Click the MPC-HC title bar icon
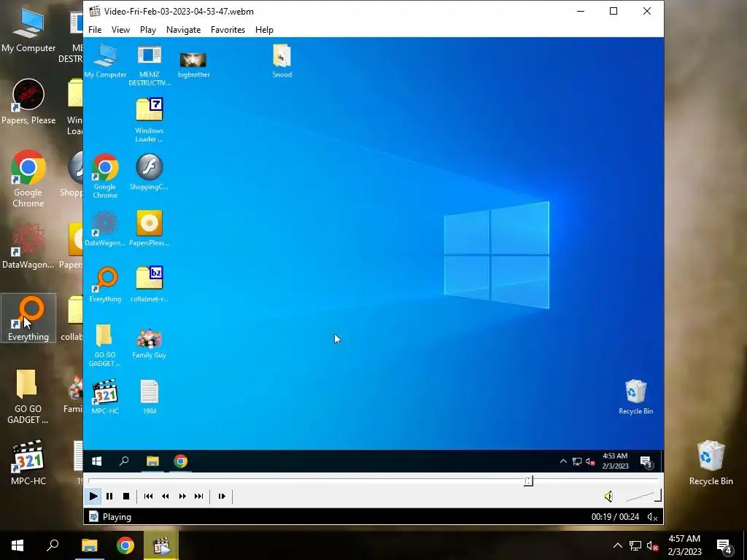747x560 pixels. (x=95, y=11)
